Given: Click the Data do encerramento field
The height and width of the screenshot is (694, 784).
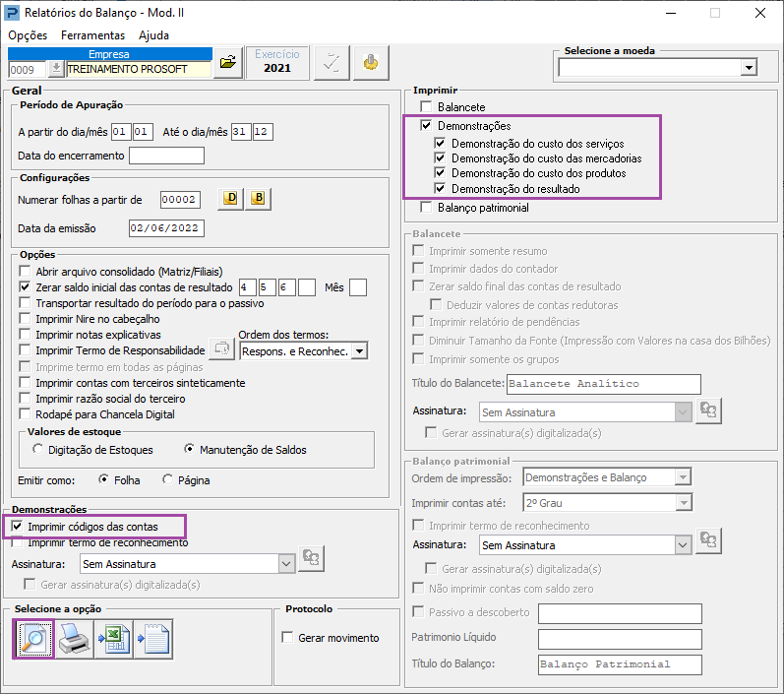Looking at the screenshot, I should 166,156.
